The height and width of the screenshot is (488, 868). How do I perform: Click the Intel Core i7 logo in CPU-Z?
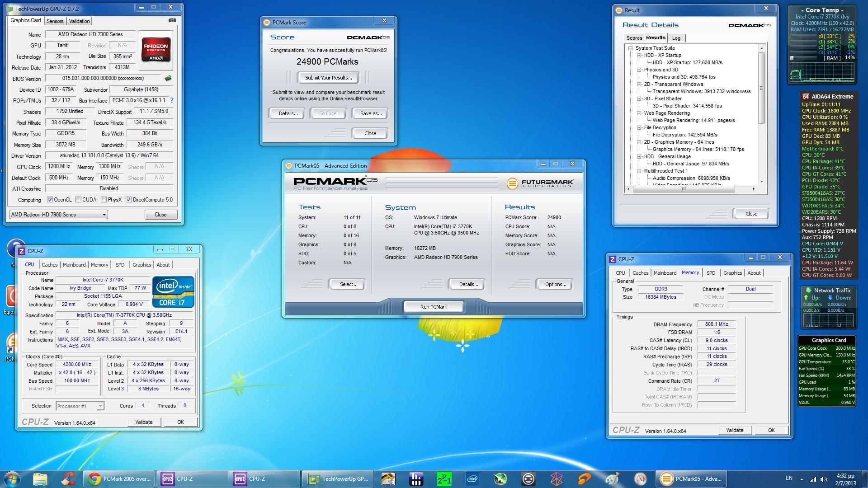[x=174, y=292]
